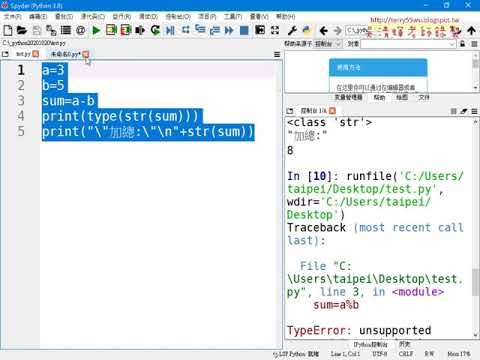
Task: Open the console pane options hamburger menu
Action: pos(474,111)
